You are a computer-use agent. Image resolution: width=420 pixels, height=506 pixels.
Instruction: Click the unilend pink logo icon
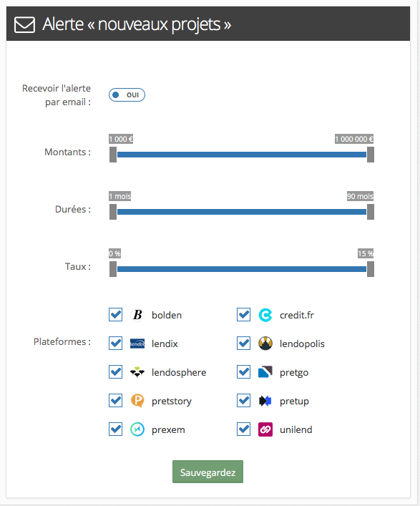click(265, 429)
